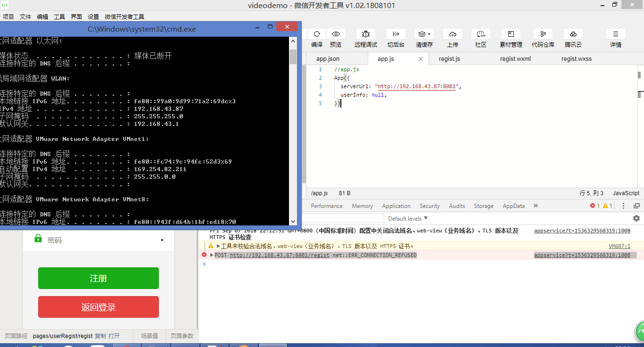This screenshot has height=347, width=644.
Task: Click the 腾讯云 Tencent Cloud icon
Action: tap(573, 34)
